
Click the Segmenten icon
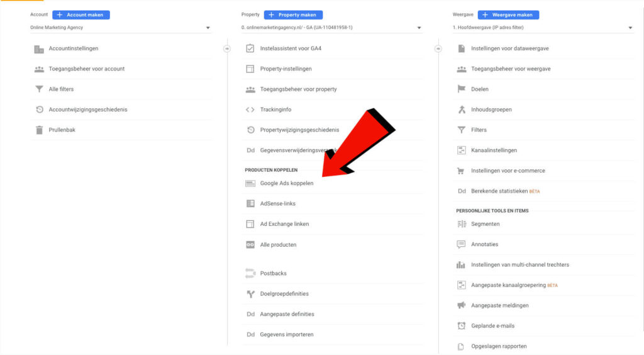tap(462, 224)
